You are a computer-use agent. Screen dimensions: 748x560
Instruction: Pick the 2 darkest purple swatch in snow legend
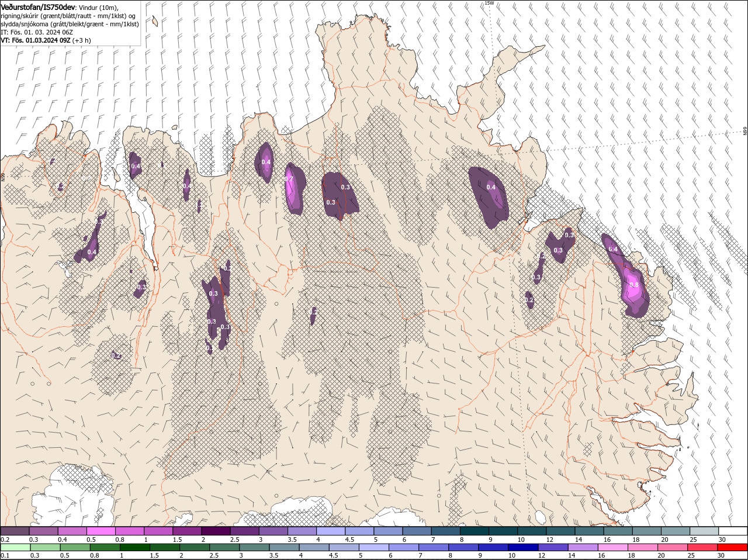(x=216, y=531)
